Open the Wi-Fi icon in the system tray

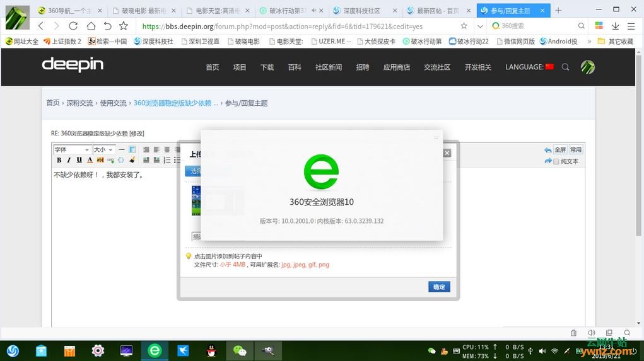[x=554, y=351]
